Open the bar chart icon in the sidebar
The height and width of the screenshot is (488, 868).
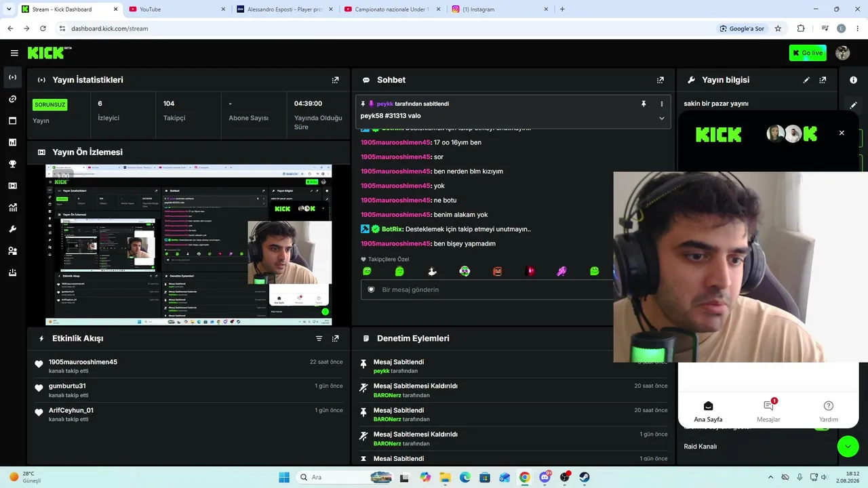12,142
